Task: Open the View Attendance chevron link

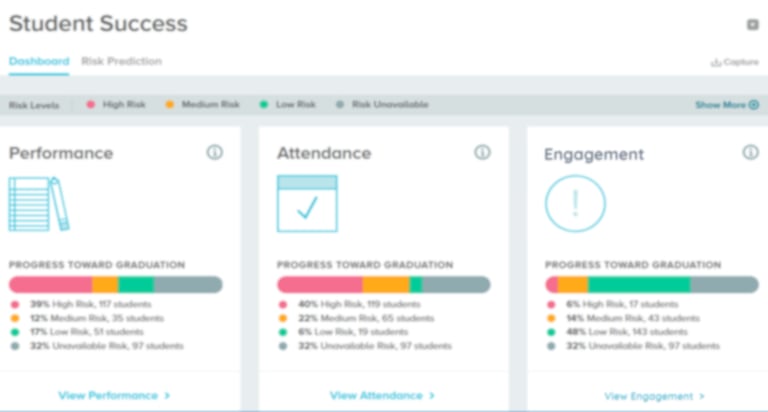Action: (x=382, y=395)
